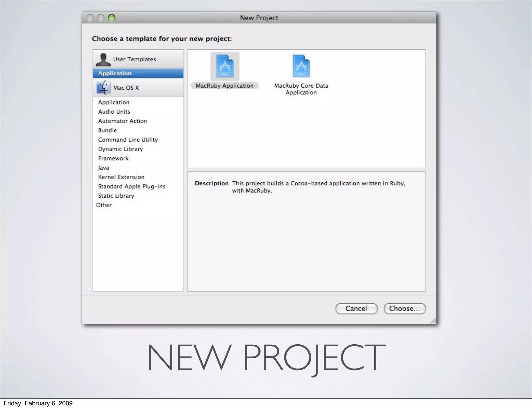Viewport: 532px width, 409px height.
Task: Click the MacRuby Core Data Application label
Action: pyautogui.click(x=301, y=89)
